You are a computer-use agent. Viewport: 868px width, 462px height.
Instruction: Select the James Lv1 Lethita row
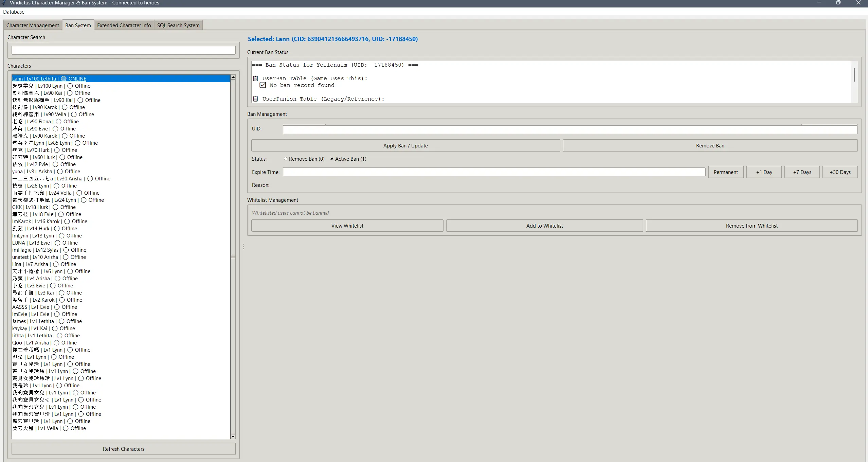[121, 321]
